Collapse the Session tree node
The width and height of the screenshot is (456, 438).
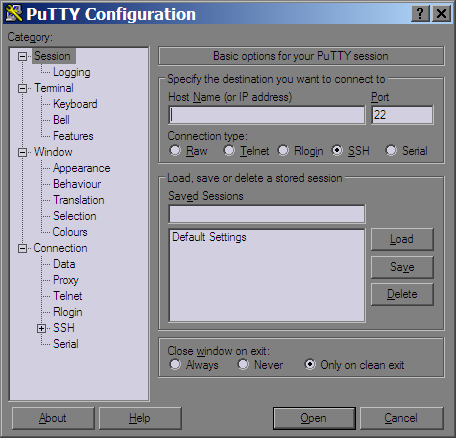(x=22, y=56)
